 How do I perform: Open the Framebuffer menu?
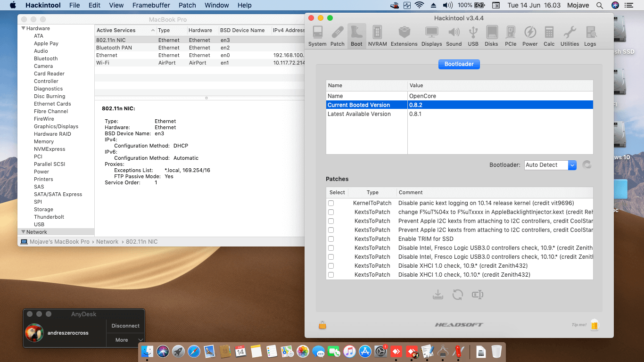(x=152, y=5)
